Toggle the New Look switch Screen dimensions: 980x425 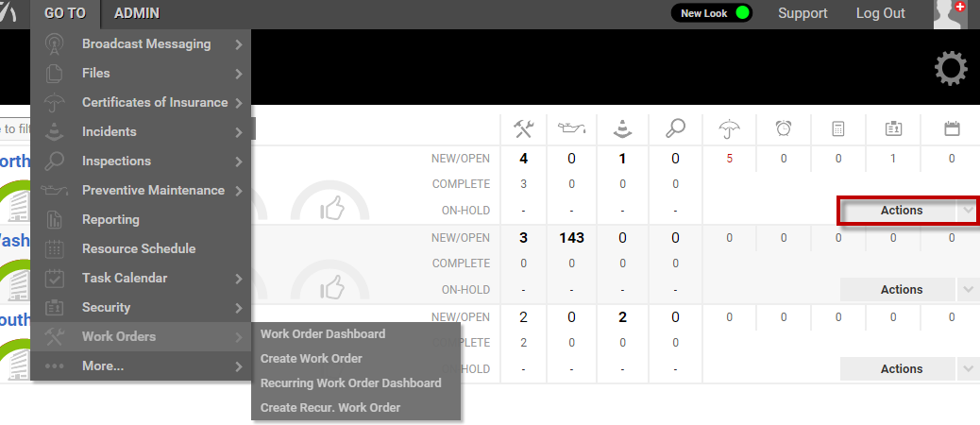[711, 13]
